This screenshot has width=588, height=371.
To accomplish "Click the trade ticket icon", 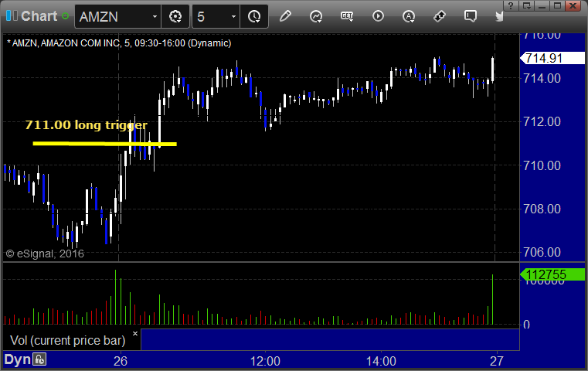I will [x=439, y=16].
